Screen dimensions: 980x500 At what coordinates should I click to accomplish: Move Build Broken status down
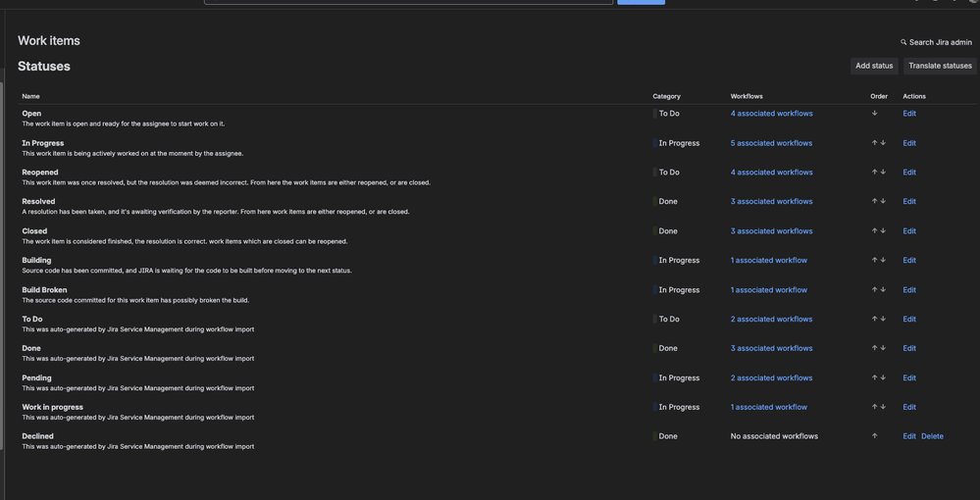pos(883,289)
